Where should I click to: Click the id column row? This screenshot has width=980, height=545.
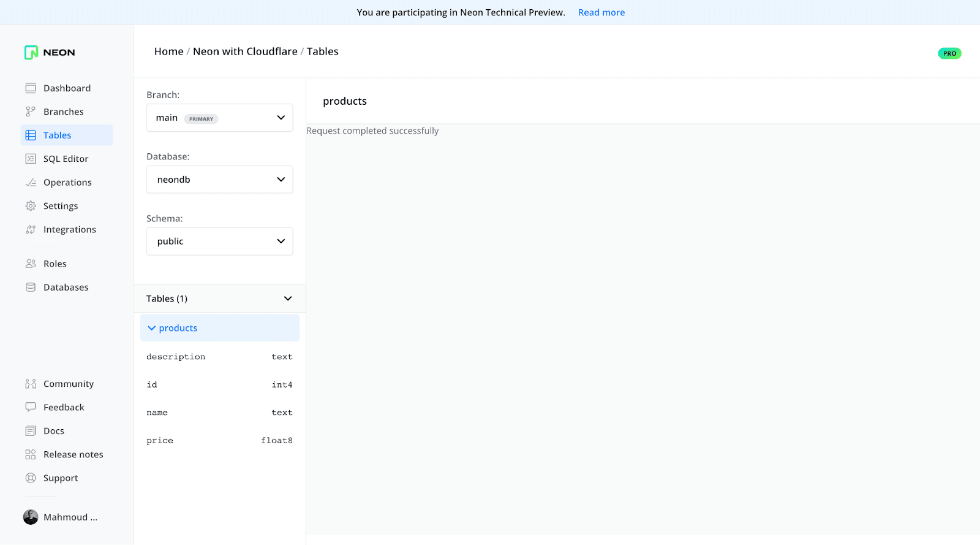(x=219, y=385)
